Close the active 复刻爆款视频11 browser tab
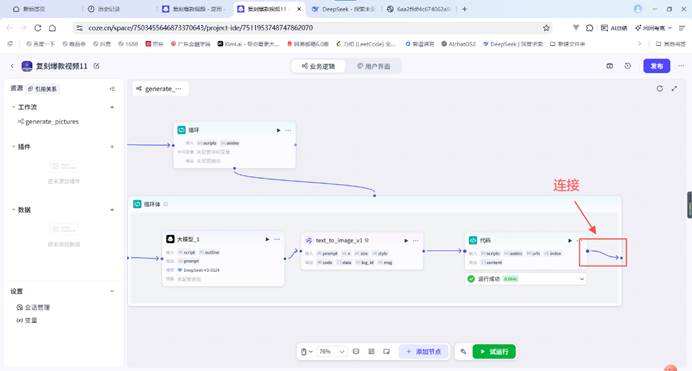The height and width of the screenshot is (371, 692). tap(299, 9)
